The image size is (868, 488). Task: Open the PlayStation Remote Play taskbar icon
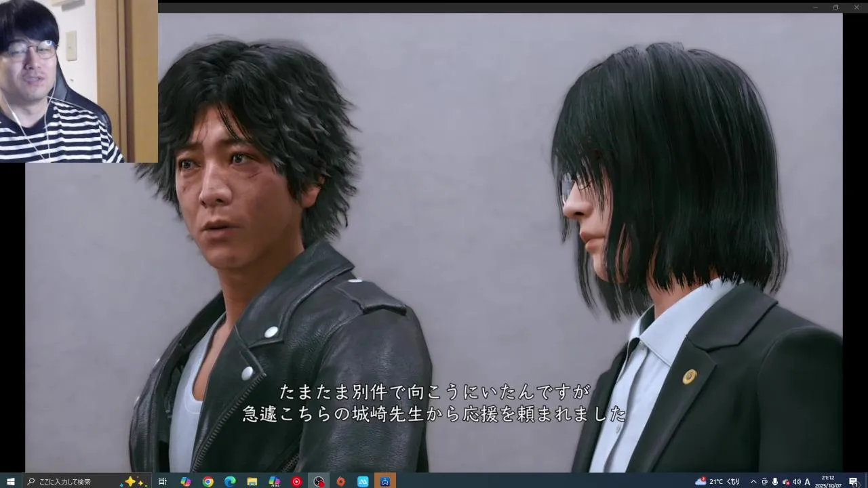[x=385, y=481]
